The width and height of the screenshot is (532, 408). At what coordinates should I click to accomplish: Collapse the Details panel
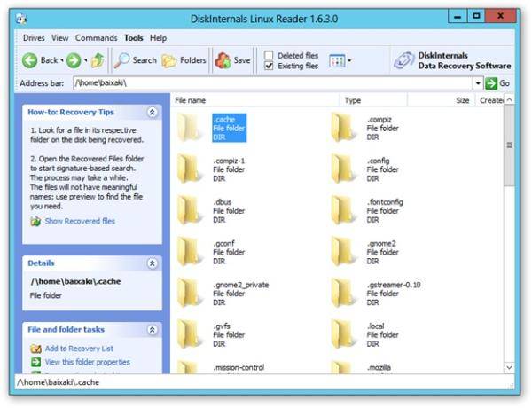click(x=152, y=263)
